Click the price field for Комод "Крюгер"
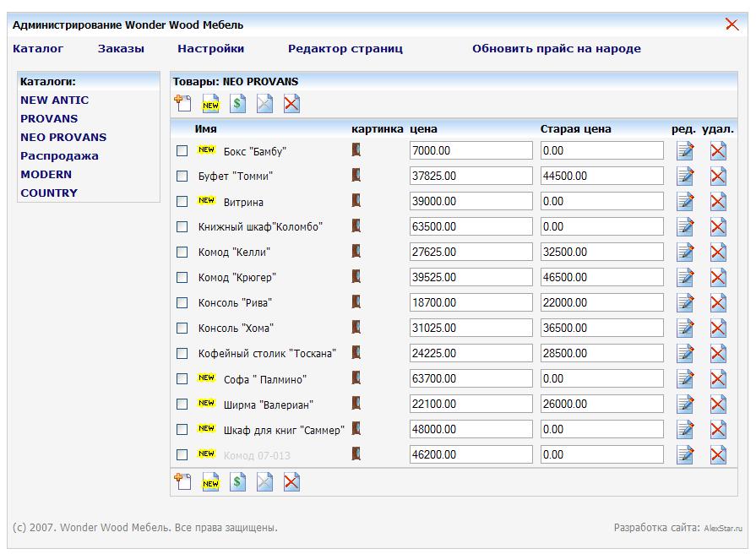The width and height of the screenshot is (756, 554). 470,278
